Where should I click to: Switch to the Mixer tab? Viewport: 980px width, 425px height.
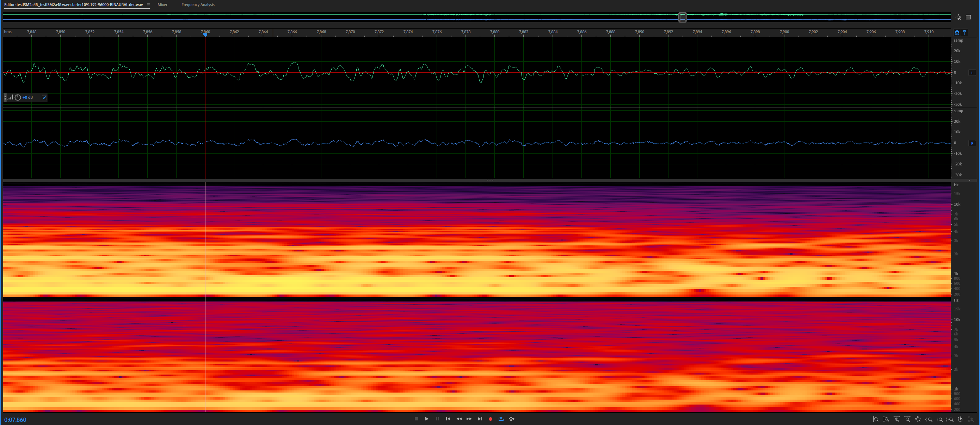coord(162,5)
